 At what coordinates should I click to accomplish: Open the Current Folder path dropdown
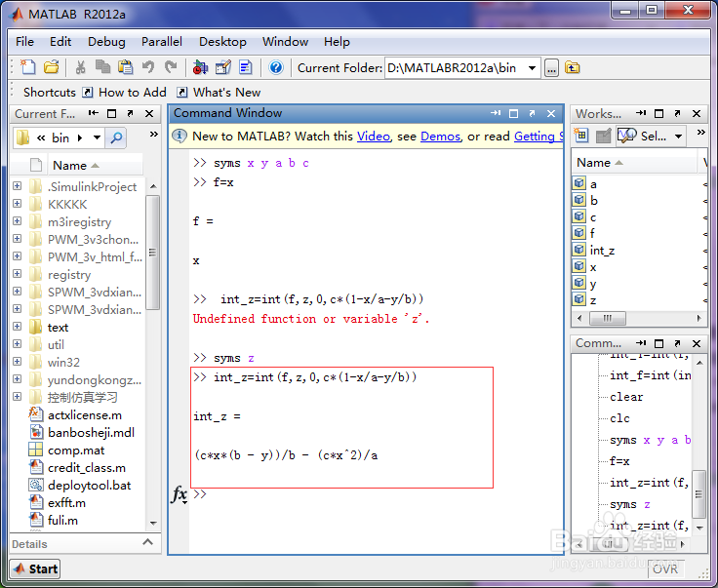point(532,68)
